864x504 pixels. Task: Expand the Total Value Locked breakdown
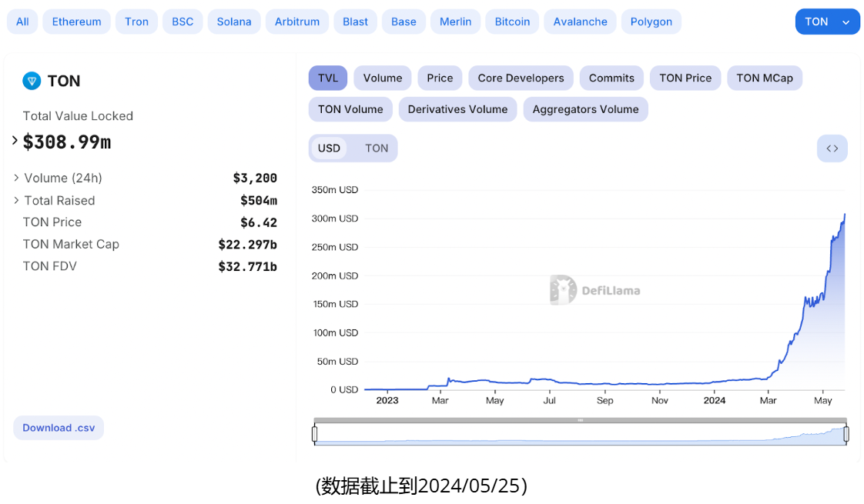point(15,141)
